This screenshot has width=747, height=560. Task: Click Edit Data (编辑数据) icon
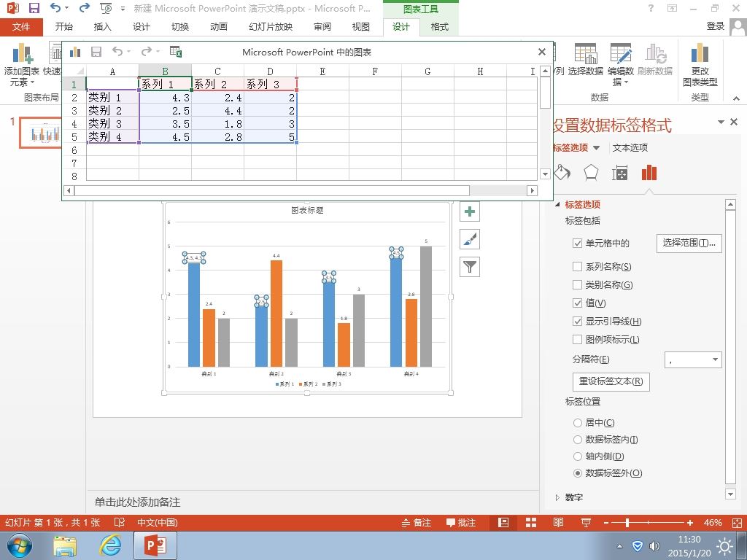pos(621,53)
